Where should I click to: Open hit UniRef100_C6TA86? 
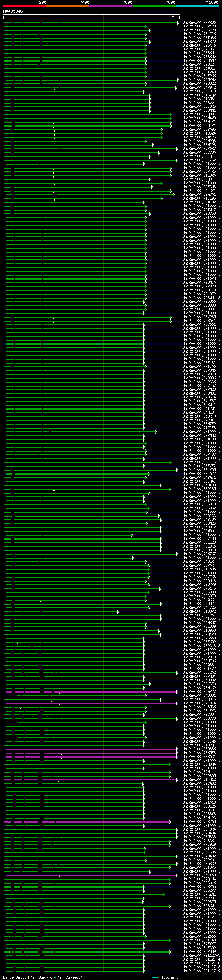199,38
